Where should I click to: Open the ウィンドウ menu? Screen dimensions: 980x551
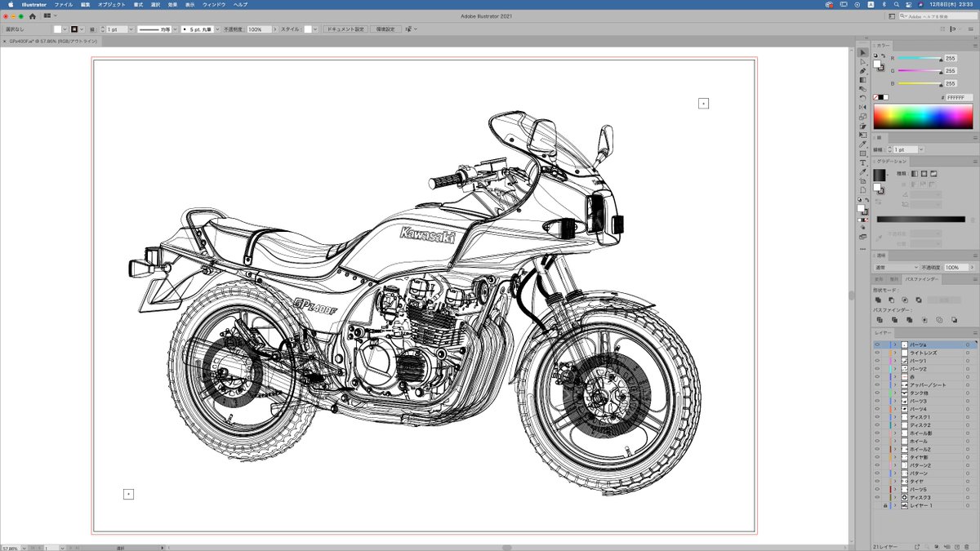[x=214, y=4]
